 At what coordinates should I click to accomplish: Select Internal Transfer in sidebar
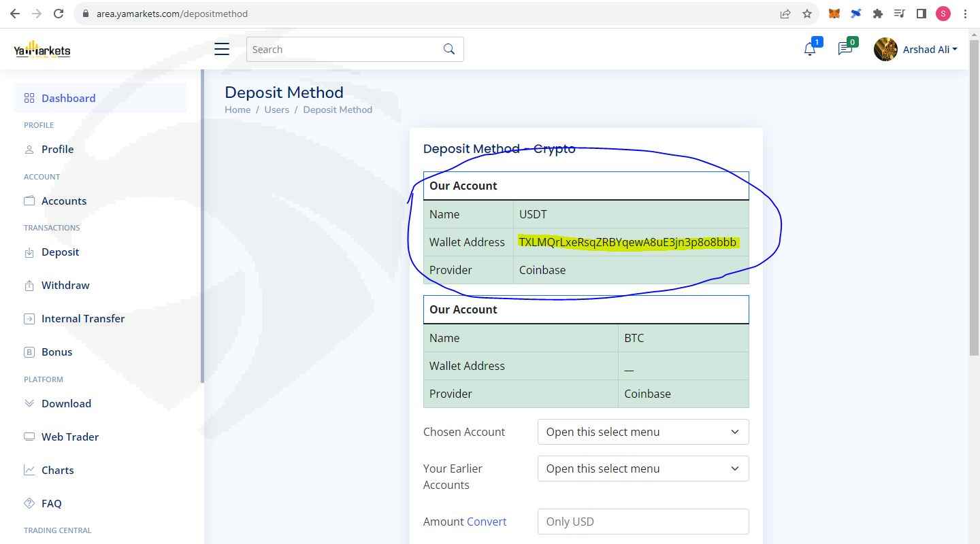tap(83, 318)
